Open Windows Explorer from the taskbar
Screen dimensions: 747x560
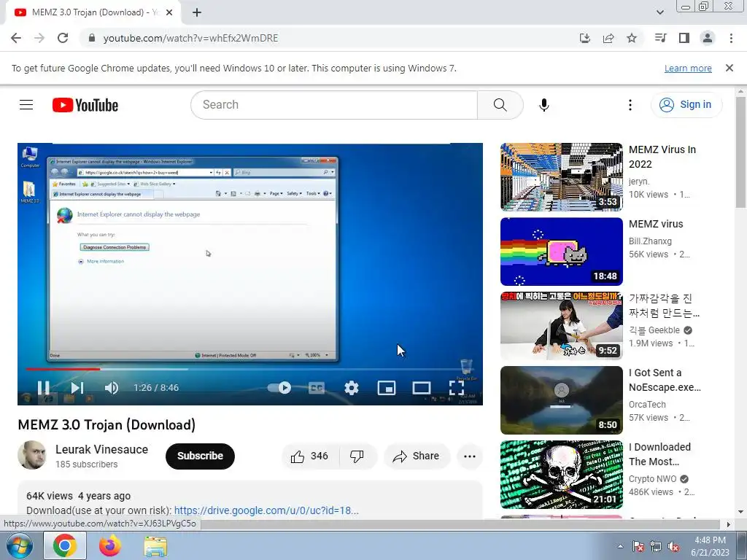[x=155, y=545]
